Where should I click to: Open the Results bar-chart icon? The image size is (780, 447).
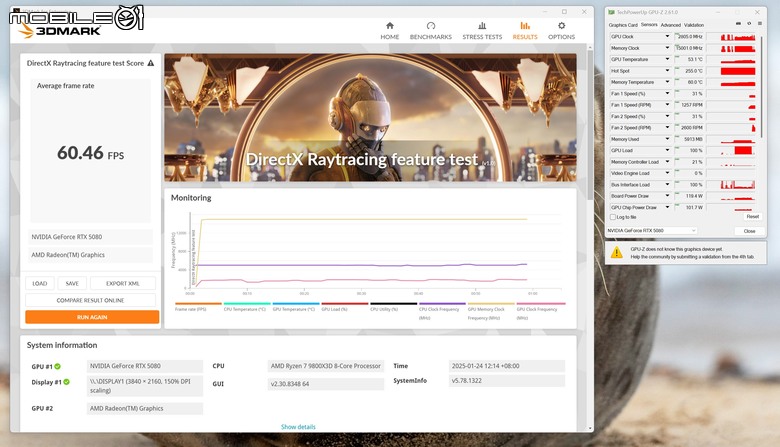[x=525, y=26]
